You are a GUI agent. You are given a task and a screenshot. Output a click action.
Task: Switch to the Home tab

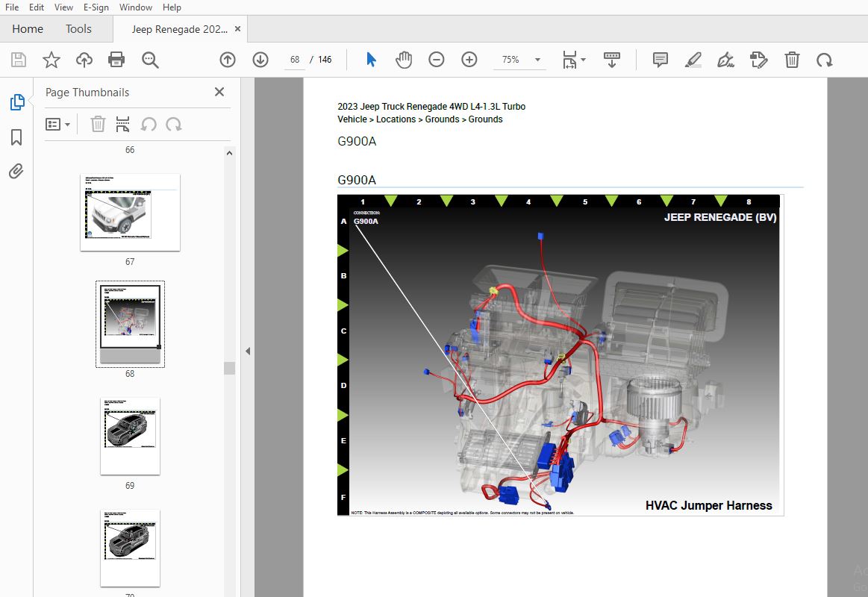point(28,29)
